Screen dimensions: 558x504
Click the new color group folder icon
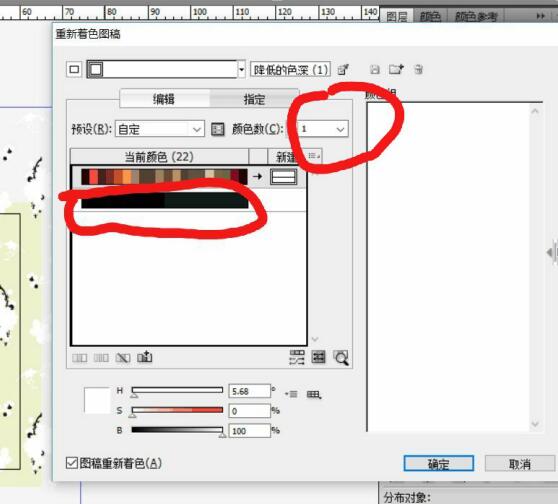396,69
